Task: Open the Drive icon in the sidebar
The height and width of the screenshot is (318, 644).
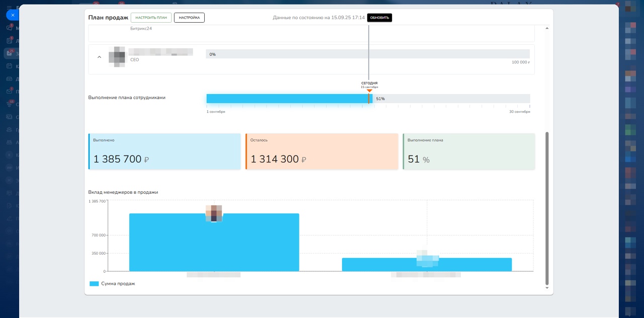Action: [9, 78]
